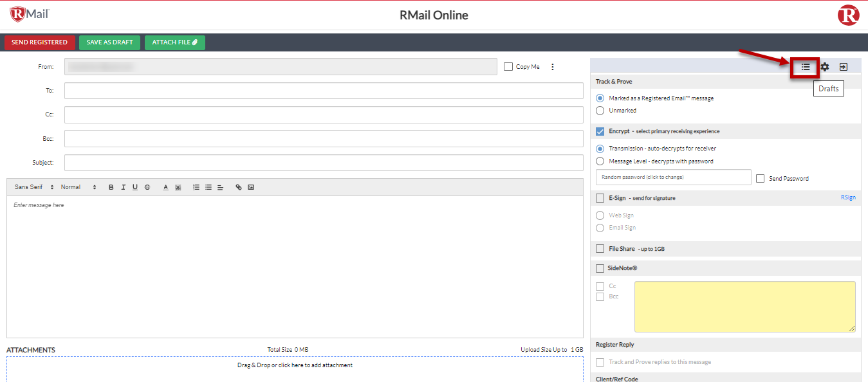Viewport: 868px width, 382px height.
Task: Check Track and Prove replies option
Action: (x=600, y=362)
